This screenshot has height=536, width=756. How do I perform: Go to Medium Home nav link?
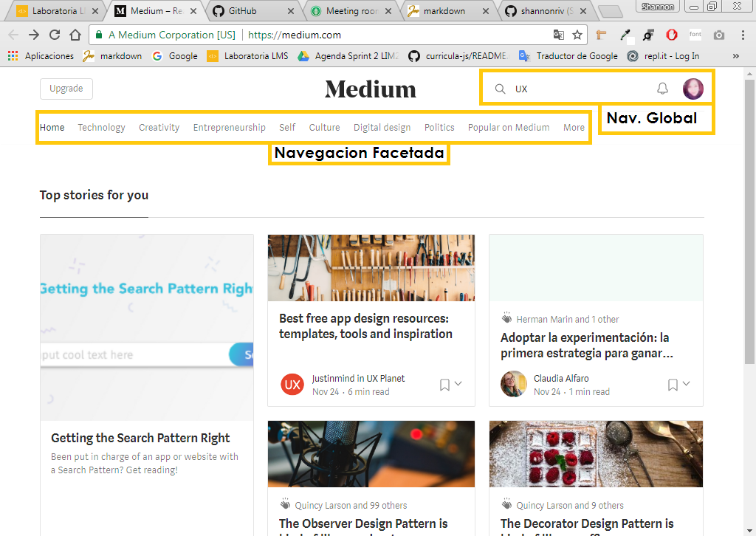pyautogui.click(x=52, y=127)
